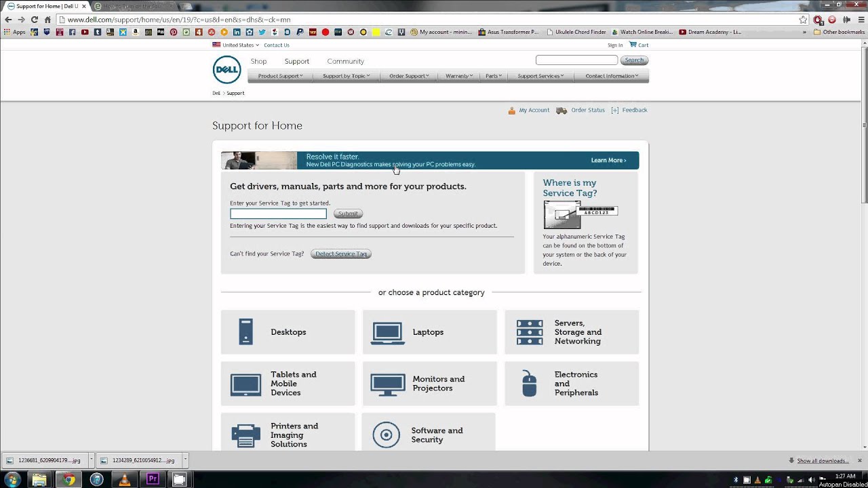Expand the Parts menu
This screenshot has height=488, width=868.
pos(494,76)
